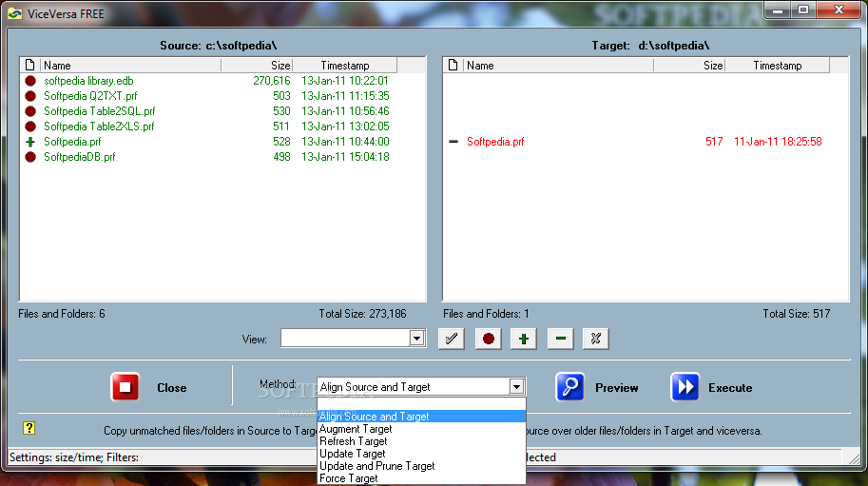The image size is (868, 486).
Task: Click the yellow question mark help icon
Action: (x=29, y=428)
